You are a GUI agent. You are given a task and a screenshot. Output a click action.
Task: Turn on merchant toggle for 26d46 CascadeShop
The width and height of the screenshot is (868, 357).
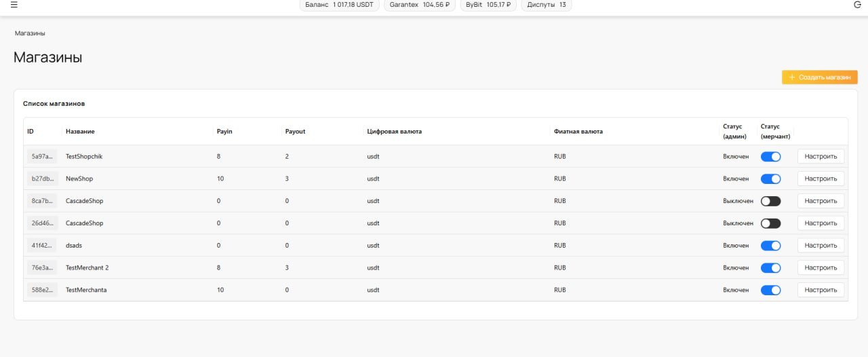click(x=770, y=223)
